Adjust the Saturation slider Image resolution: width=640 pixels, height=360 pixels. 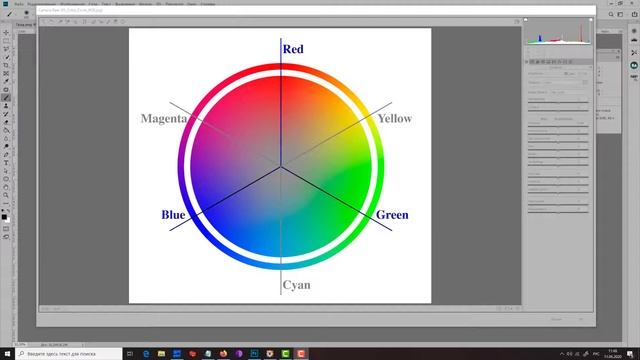tap(558, 212)
